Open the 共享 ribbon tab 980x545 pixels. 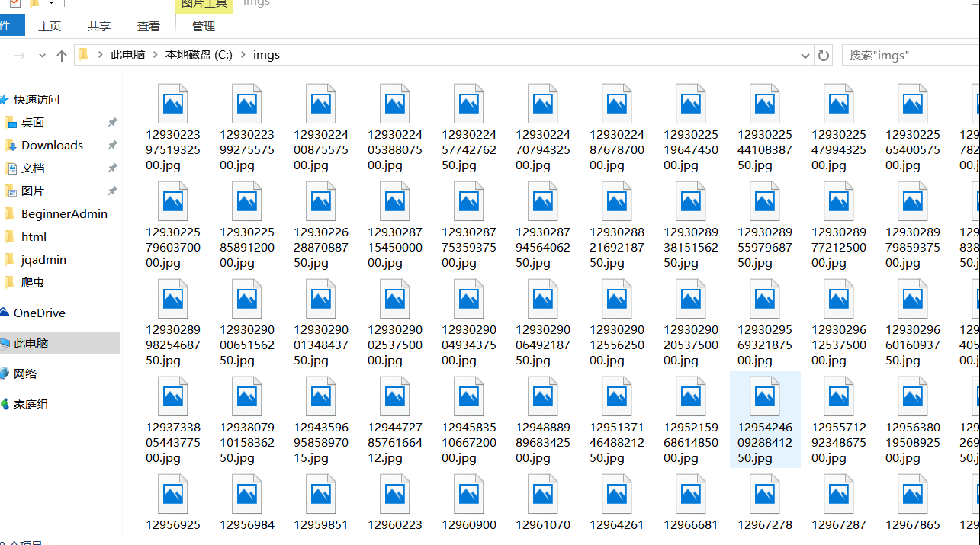[x=99, y=26]
